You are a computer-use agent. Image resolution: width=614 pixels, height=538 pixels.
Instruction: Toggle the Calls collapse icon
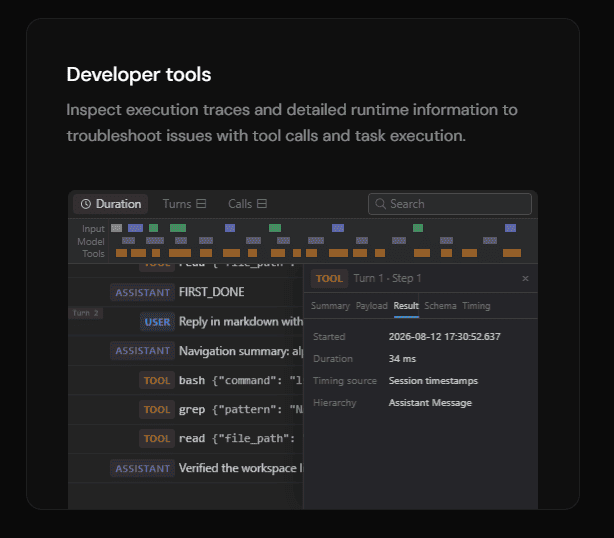click(x=262, y=204)
